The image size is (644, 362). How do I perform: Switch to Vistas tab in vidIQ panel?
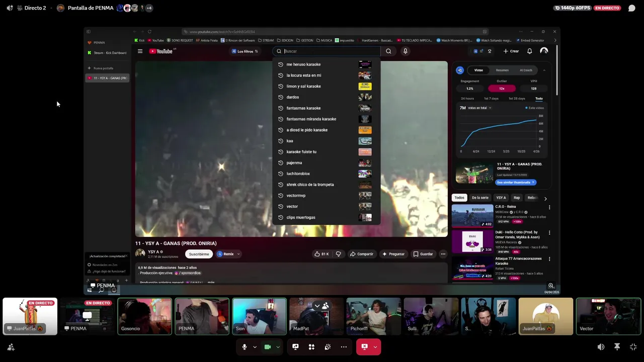[478, 70]
